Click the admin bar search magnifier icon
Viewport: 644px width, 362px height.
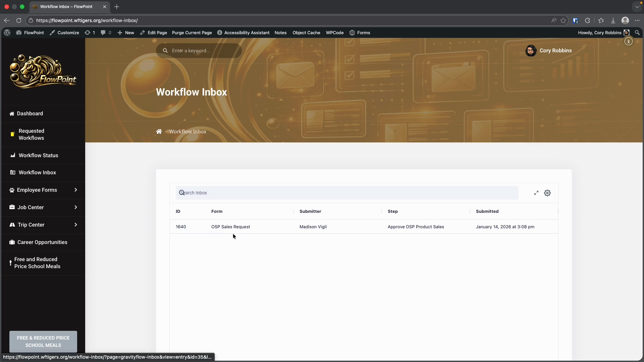[637, 33]
